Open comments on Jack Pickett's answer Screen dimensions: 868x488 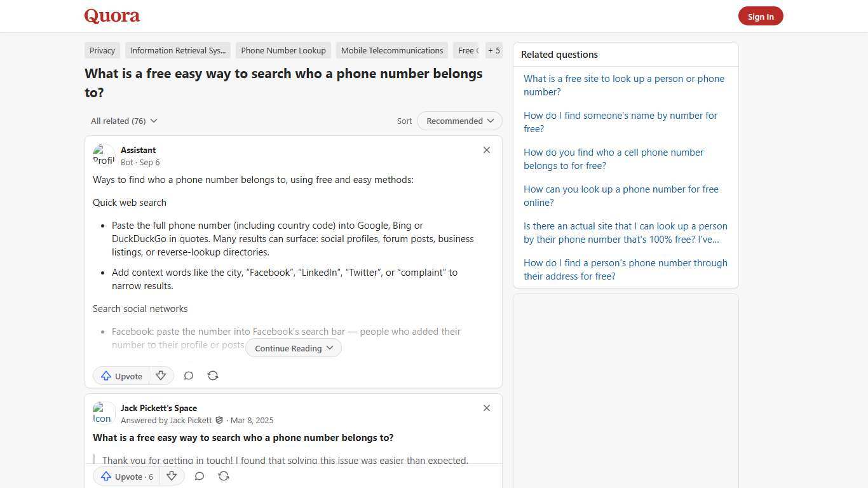pyautogui.click(x=199, y=476)
